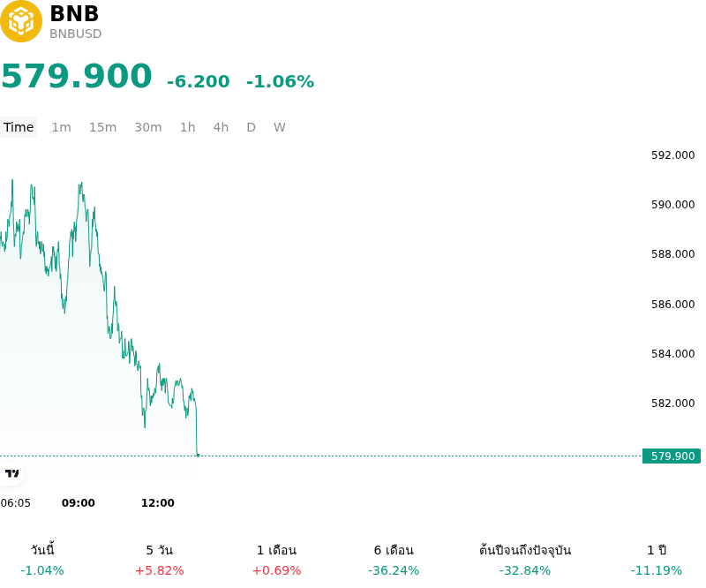Click the 09:00 time axis marker
Viewport: 706px width, 588px height.
pyautogui.click(x=79, y=503)
